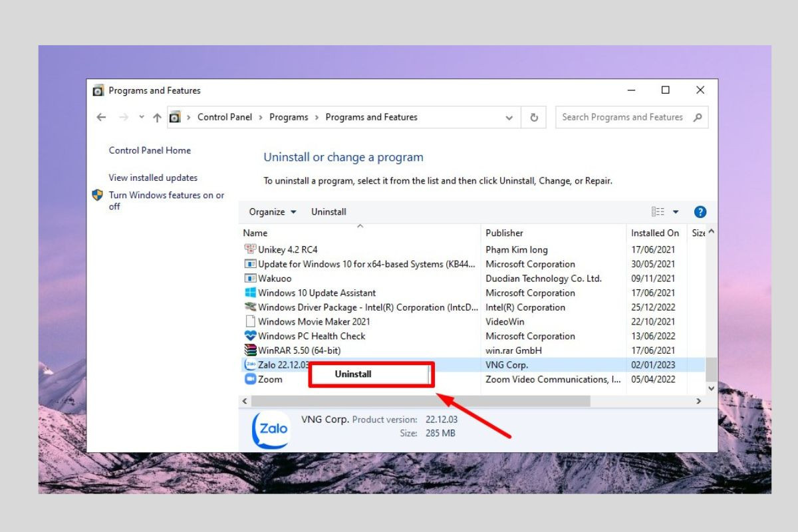Click the large Zalo logo in details pane
798x532 pixels.
[x=271, y=429]
